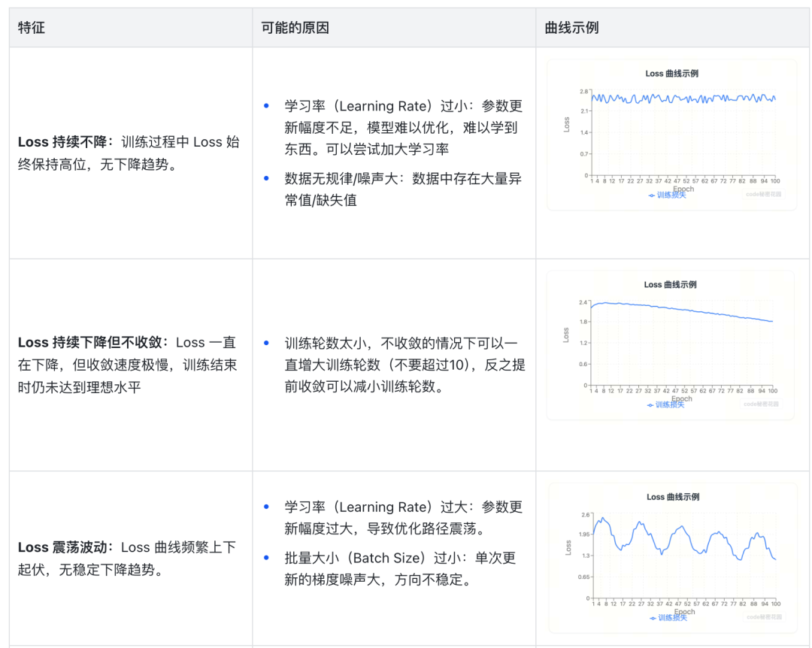Image resolution: width=812 pixels, height=648 pixels.
Task: Toggle the "训练损失" legend in the "Loss 持续不降" chart
Action: [668, 195]
